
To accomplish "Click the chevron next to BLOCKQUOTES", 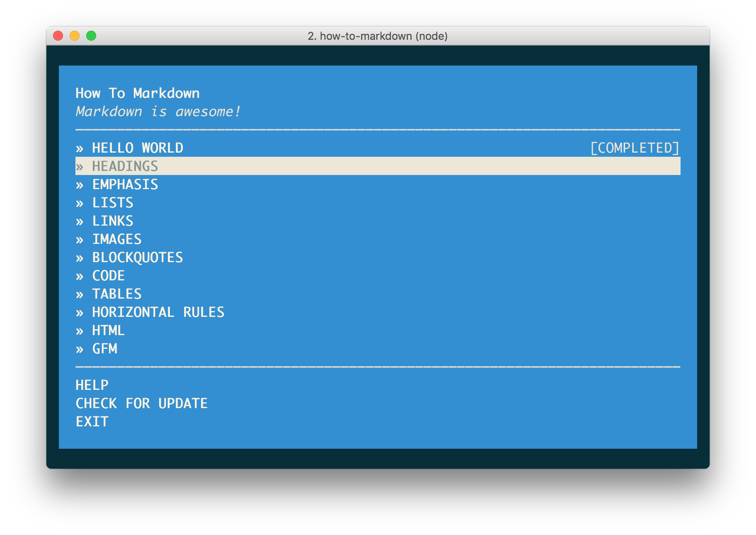I will tap(80, 258).
